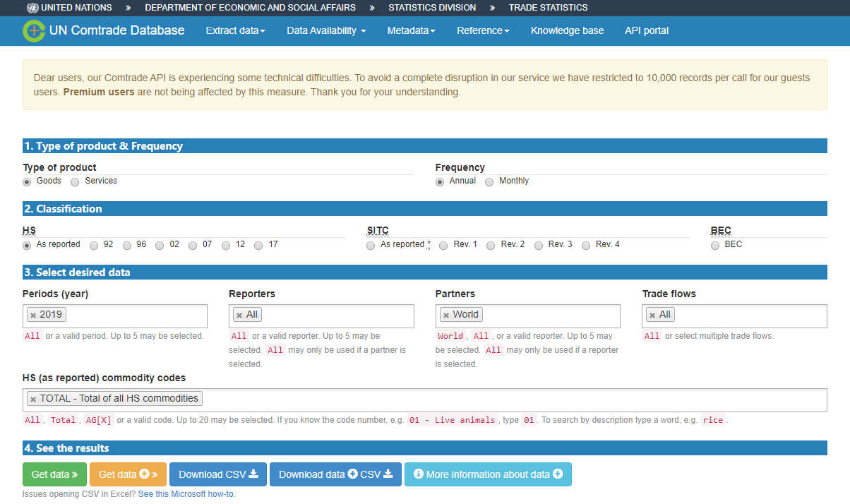The width and height of the screenshot is (850, 504).
Task: Click the United Nations emblem icon
Action: point(32,8)
